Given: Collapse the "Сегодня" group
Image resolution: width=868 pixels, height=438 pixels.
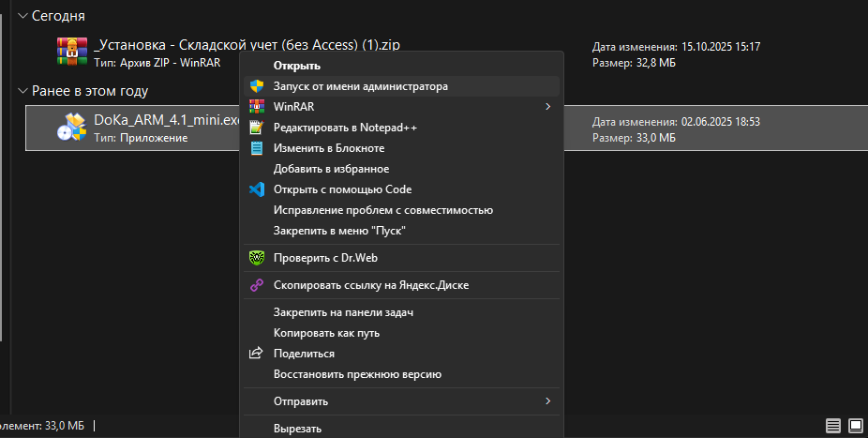Looking at the screenshot, I should [x=22, y=16].
